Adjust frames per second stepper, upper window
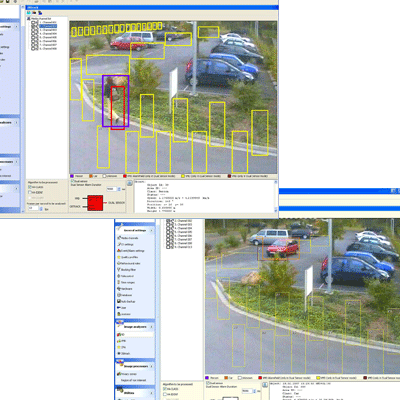The width and height of the screenshot is (400, 400). pos(41,209)
